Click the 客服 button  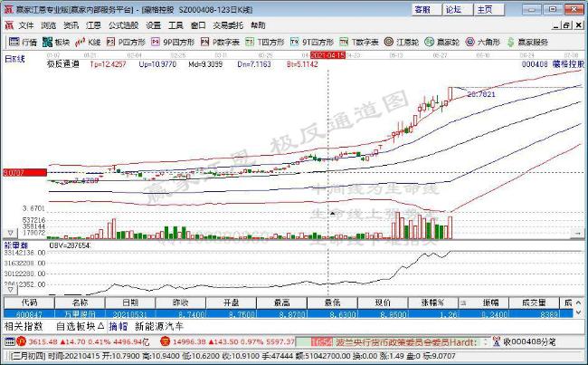(x=426, y=9)
